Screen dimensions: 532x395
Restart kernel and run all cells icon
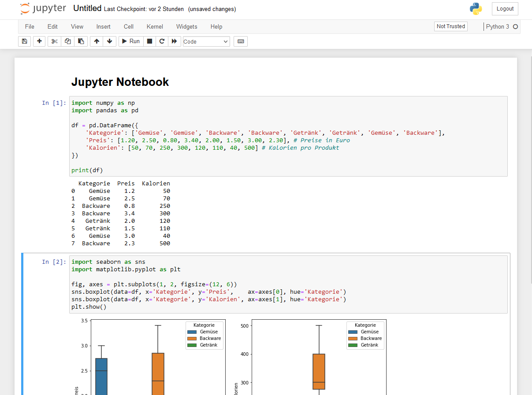pos(175,41)
